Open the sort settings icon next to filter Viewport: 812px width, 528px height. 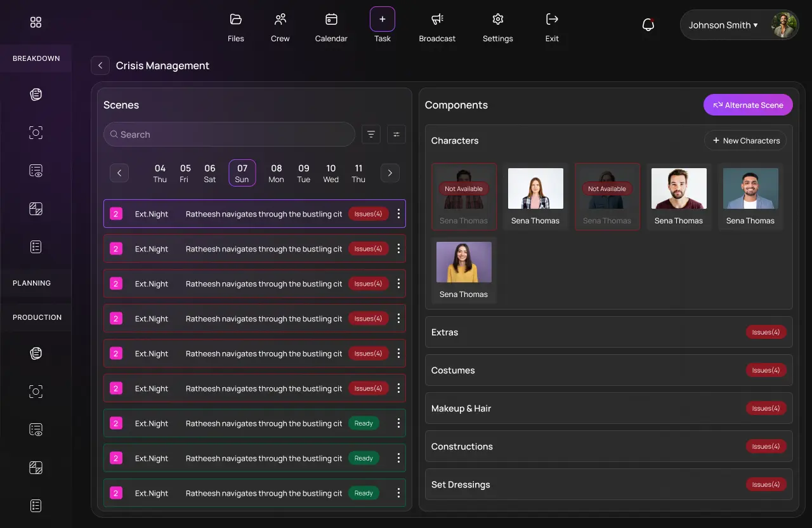(396, 134)
